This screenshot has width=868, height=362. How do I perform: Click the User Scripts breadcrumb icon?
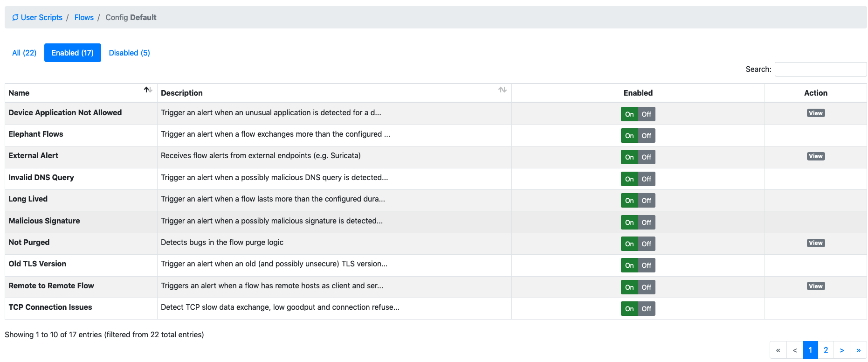click(x=15, y=17)
